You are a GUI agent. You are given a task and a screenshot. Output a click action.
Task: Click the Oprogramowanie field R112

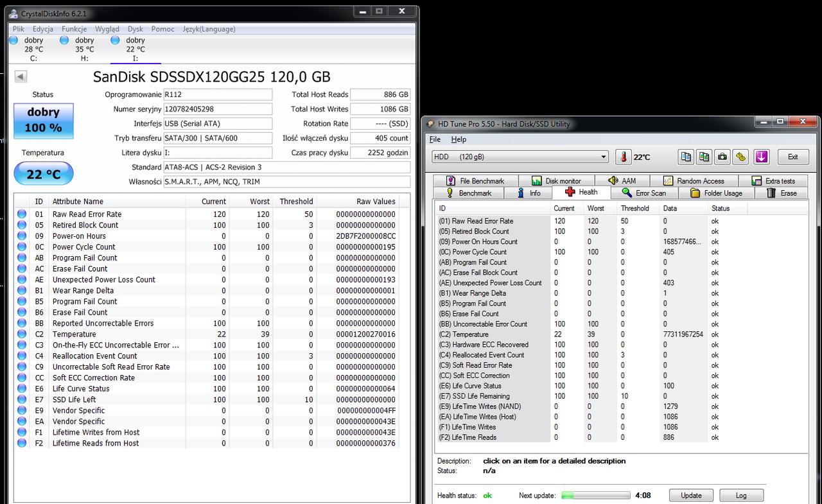tap(218, 94)
